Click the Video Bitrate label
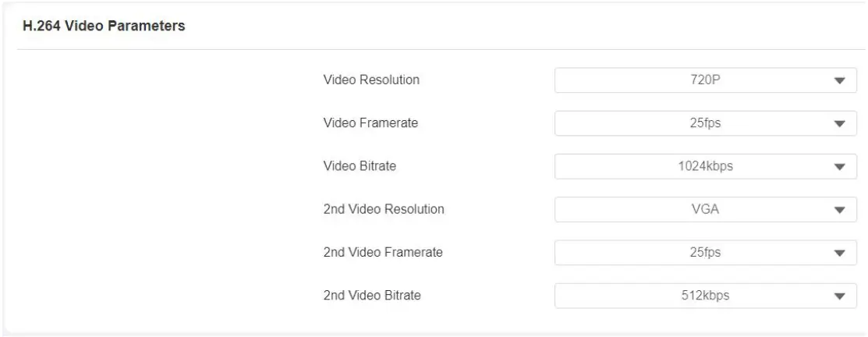Image resolution: width=868 pixels, height=337 pixels. [x=360, y=166]
